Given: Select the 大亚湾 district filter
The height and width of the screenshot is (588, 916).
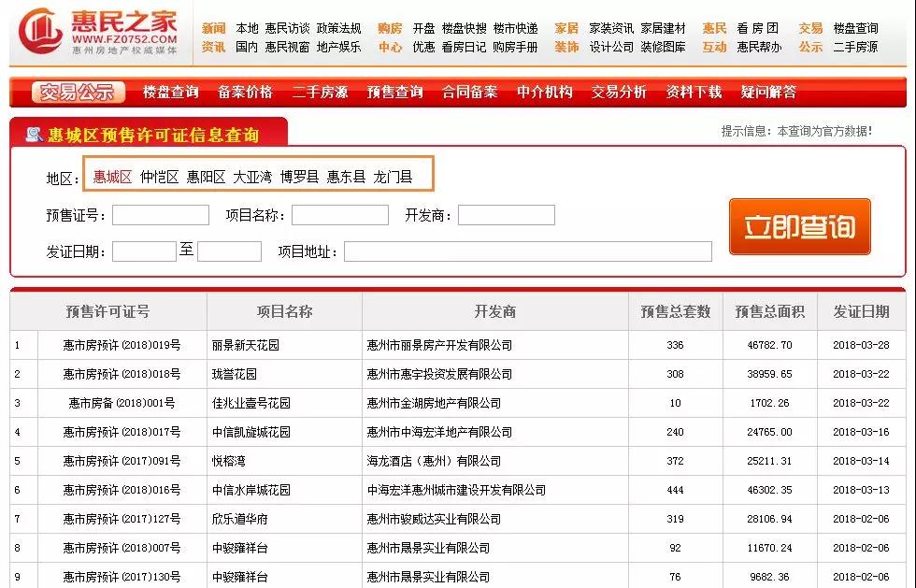Looking at the screenshot, I should pyautogui.click(x=252, y=177).
